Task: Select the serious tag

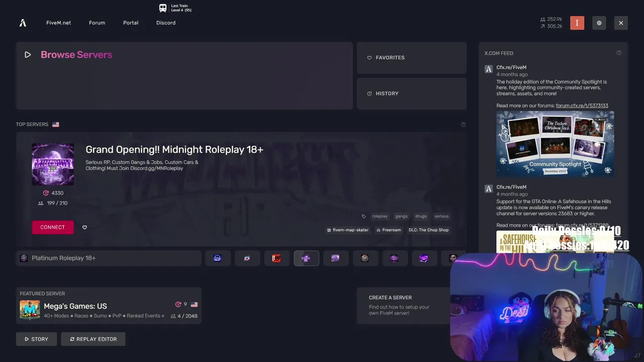Action: click(x=441, y=216)
